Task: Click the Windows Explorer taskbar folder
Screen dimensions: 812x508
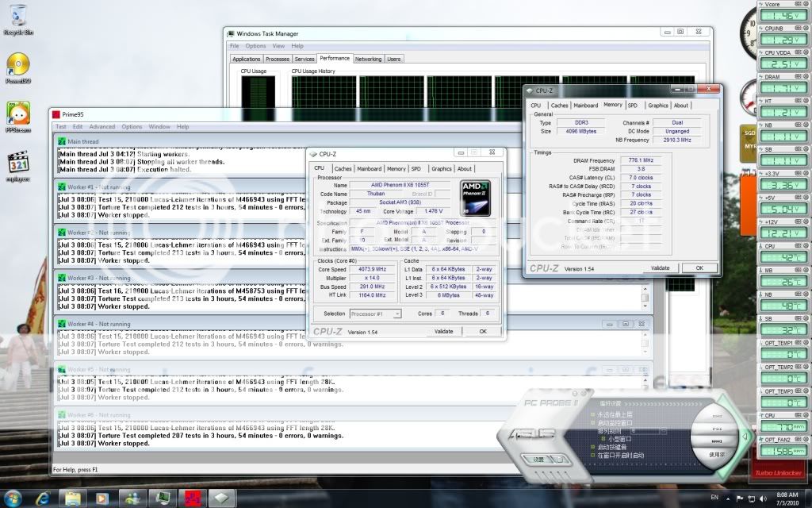Action: coord(72,498)
